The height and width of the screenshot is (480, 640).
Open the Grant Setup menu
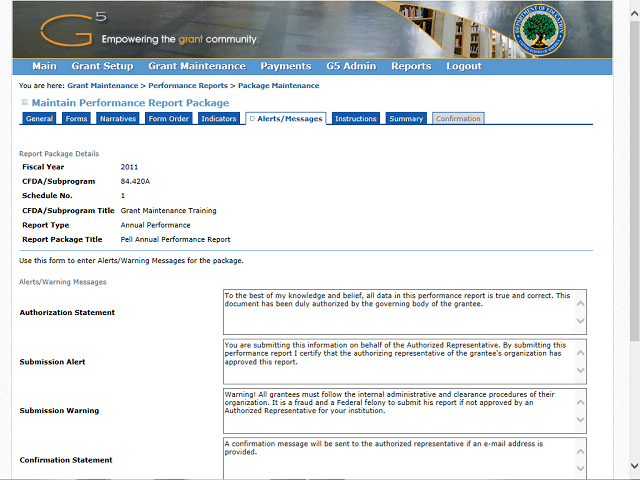tap(102, 66)
